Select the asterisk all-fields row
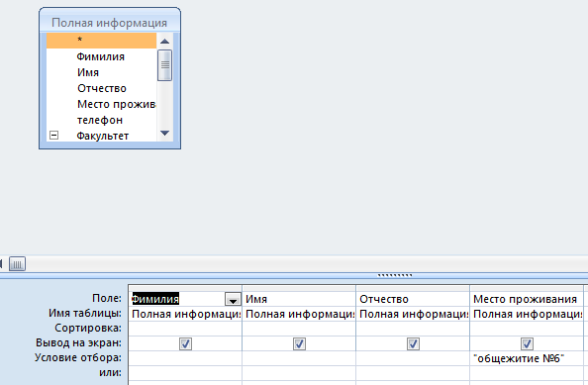 coord(101,41)
